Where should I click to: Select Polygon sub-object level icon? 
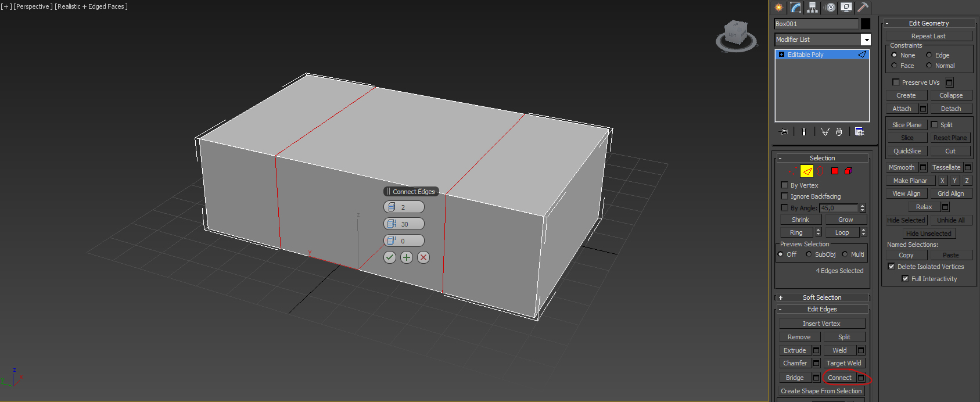tap(835, 171)
